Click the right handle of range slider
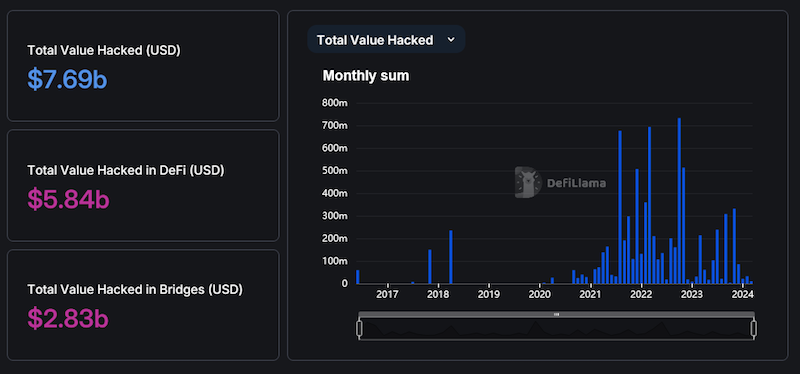Viewport: 800px width, 374px height. (754, 329)
